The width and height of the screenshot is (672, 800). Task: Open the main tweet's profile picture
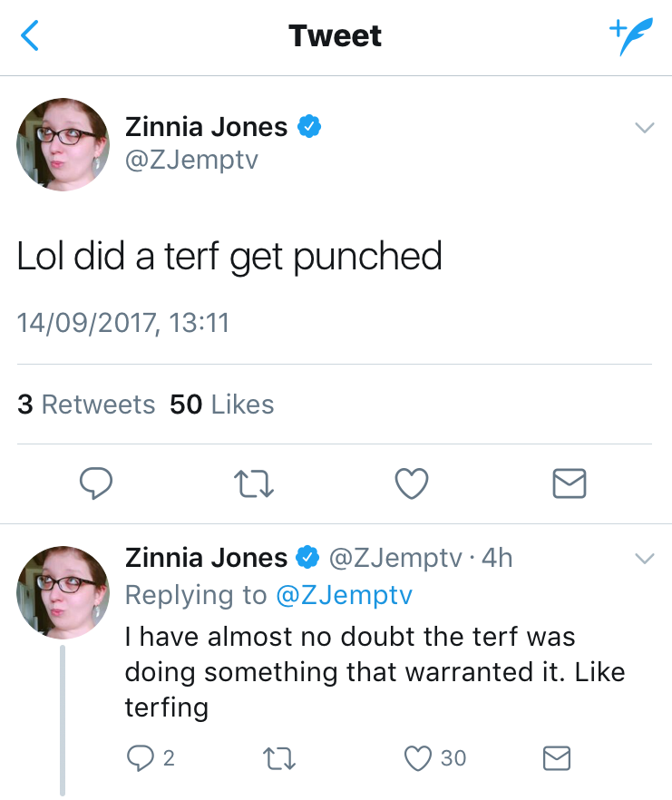point(62,143)
